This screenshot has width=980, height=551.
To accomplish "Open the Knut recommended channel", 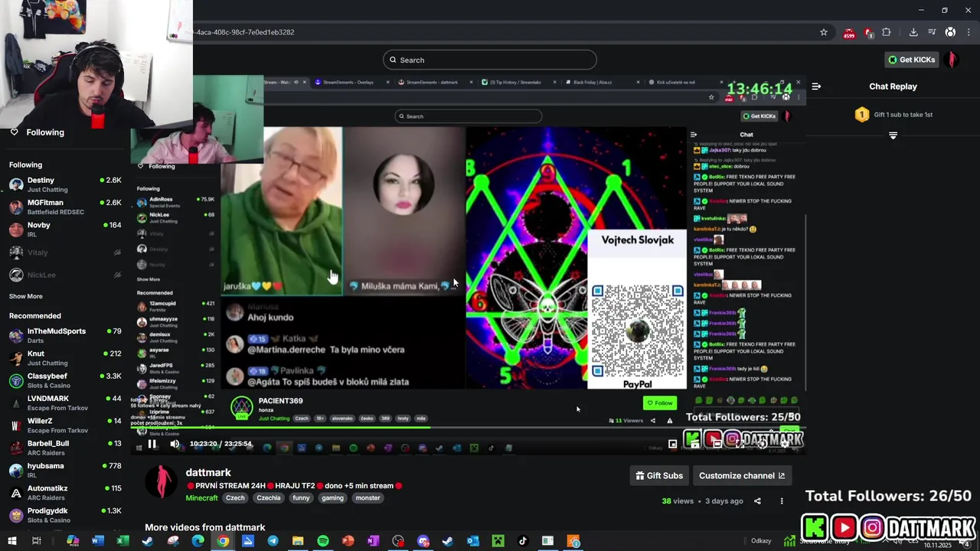I will [65, 358].
